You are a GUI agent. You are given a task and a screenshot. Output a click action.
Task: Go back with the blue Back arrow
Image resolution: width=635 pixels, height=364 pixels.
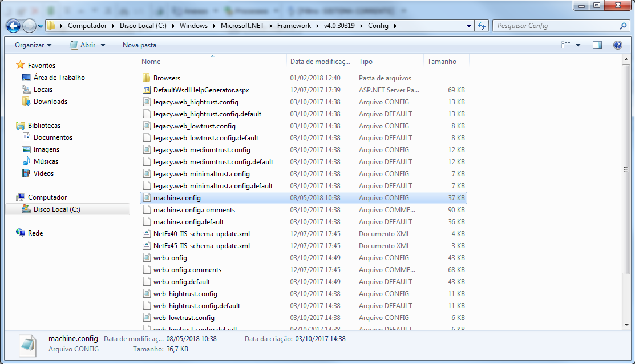point(13,26)
